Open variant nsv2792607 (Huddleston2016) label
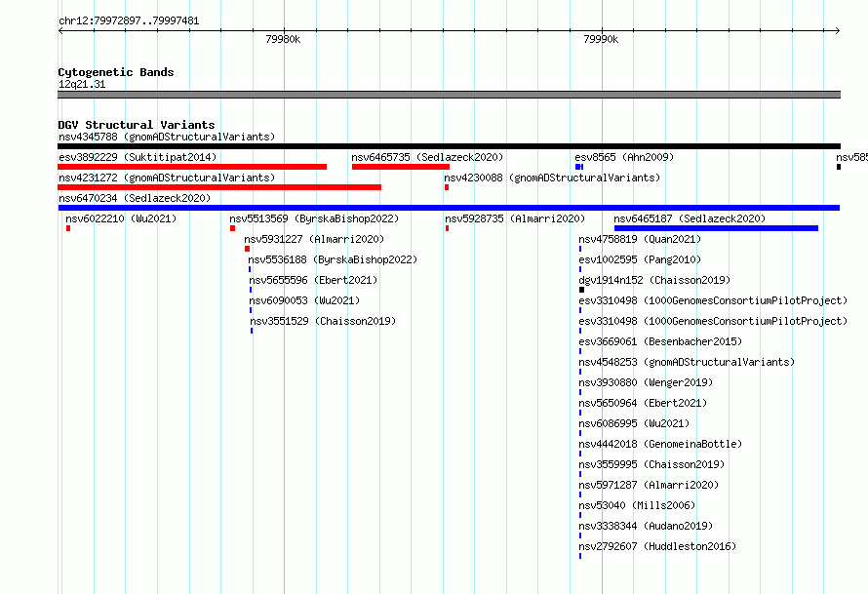The height and width of the screenshot is (594, 868). pyautogui.click(x=657, y=546)
